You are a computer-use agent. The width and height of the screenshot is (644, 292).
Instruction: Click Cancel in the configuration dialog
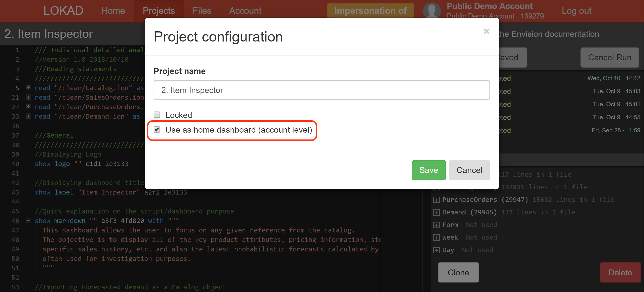pos(469,170)
